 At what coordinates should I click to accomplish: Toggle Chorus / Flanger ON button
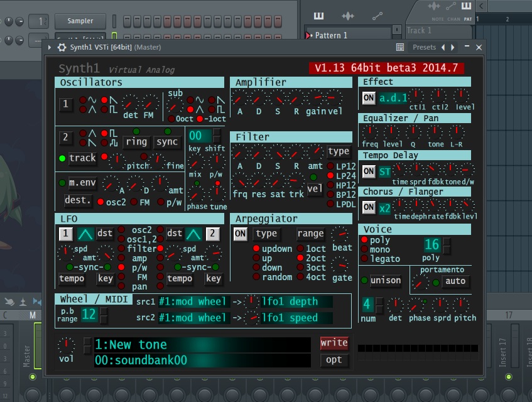(x=369, y=207)
